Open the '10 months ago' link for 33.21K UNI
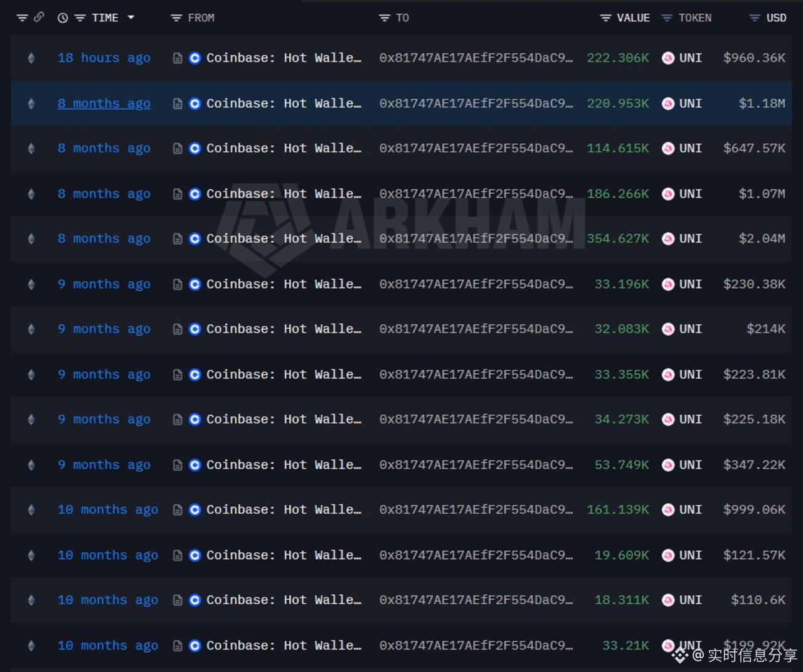The image size is (803, 672). tap(108, 646)
